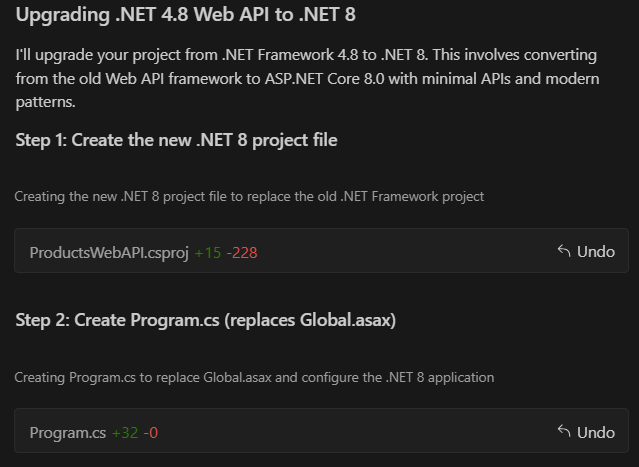Image resolution: width=639 pixels, height=467 pixels.
Task: Click the undo arrow icon for ProductsWebAPI.csproj
Action: coord(564,251)
